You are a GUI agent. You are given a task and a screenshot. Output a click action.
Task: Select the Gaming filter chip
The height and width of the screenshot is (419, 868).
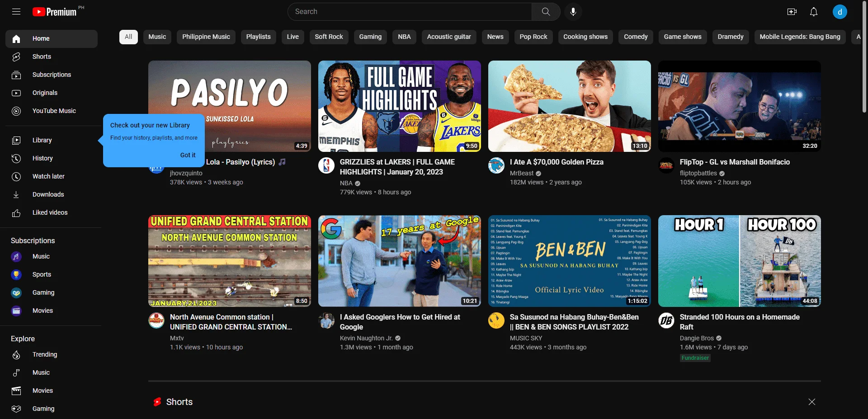(370, 37)
